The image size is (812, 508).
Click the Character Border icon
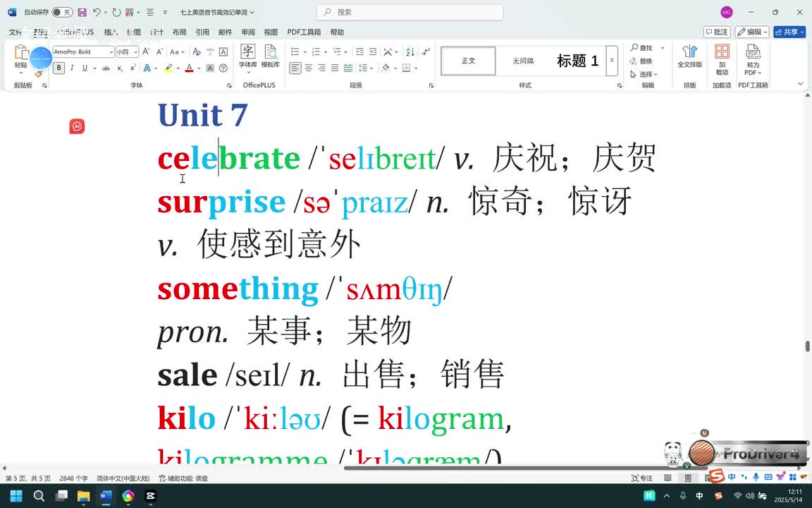click(x=223, y=52)
